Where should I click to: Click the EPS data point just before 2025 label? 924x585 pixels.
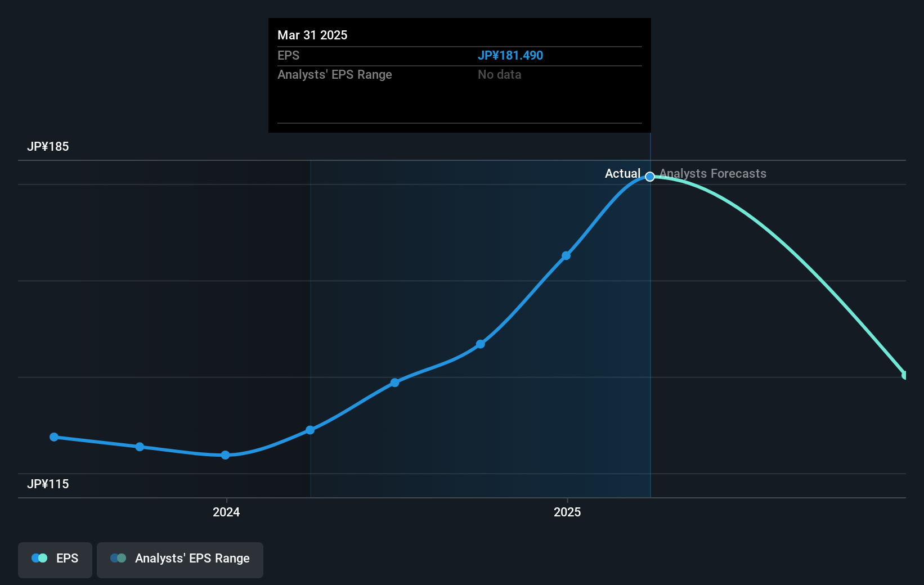click(480, 344)
